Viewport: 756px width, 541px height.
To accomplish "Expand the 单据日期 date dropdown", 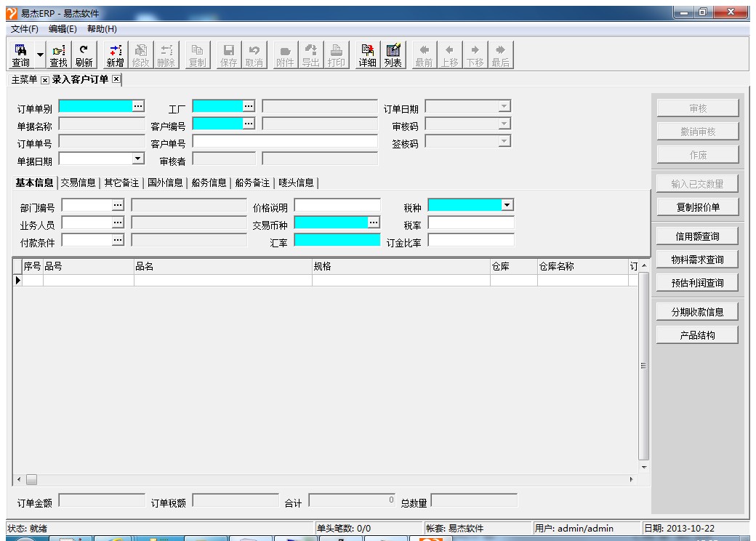I will tap(138, 158).
